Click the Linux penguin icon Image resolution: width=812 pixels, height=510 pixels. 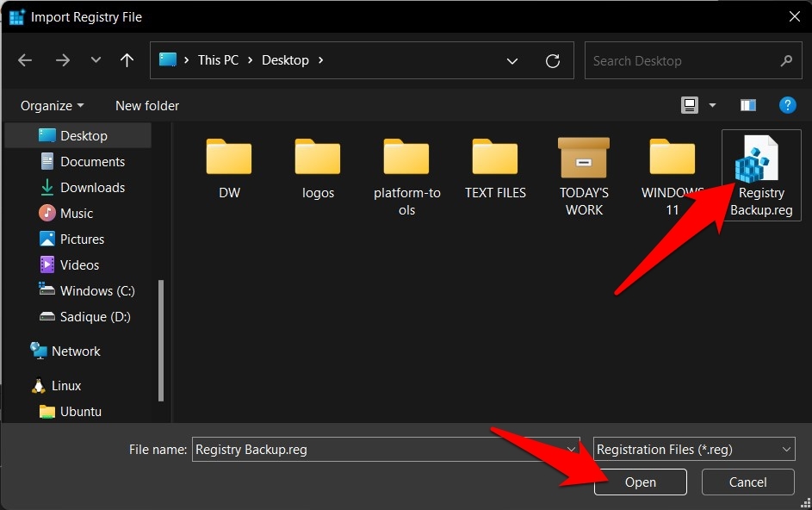[x=39, y=386]
